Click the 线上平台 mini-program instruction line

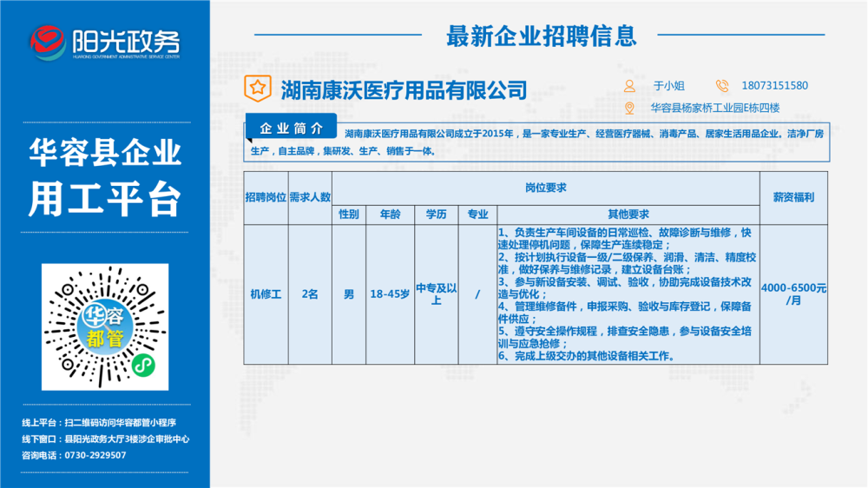99,423
